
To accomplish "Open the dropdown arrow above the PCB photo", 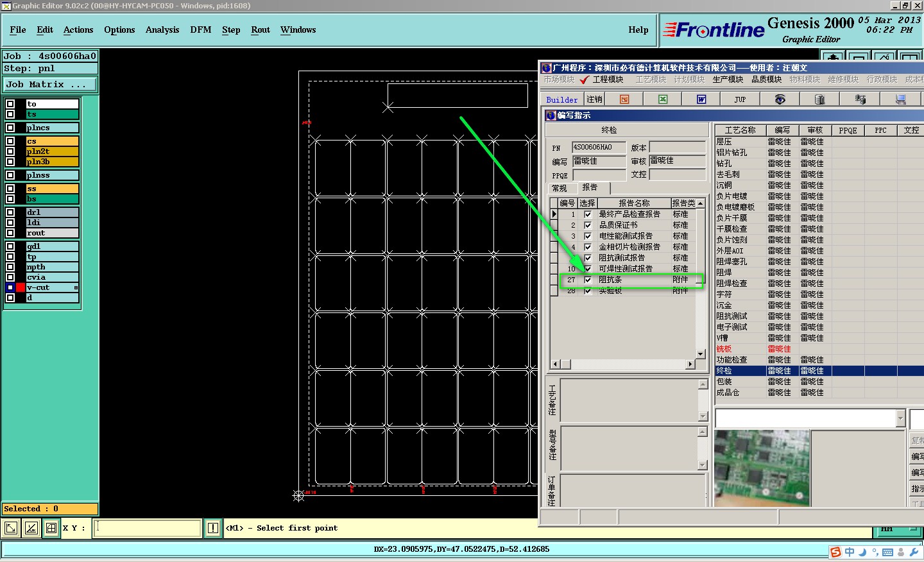I will tap(900, 419).
